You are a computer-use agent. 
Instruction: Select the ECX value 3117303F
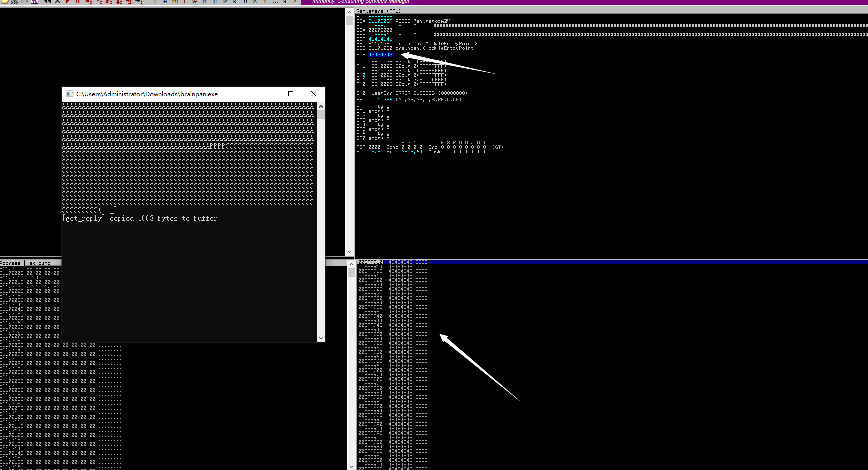coord(380,21)
